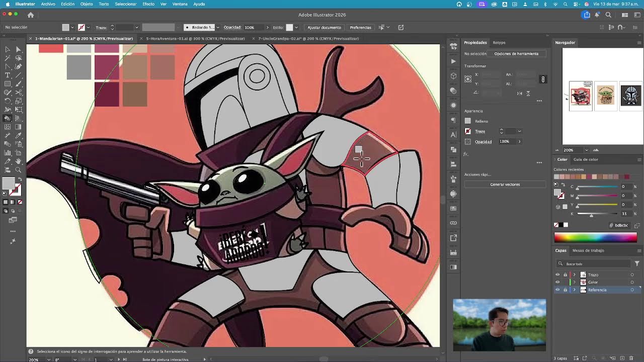Click the Home icon in the top bar

click(x=31, y=15)
